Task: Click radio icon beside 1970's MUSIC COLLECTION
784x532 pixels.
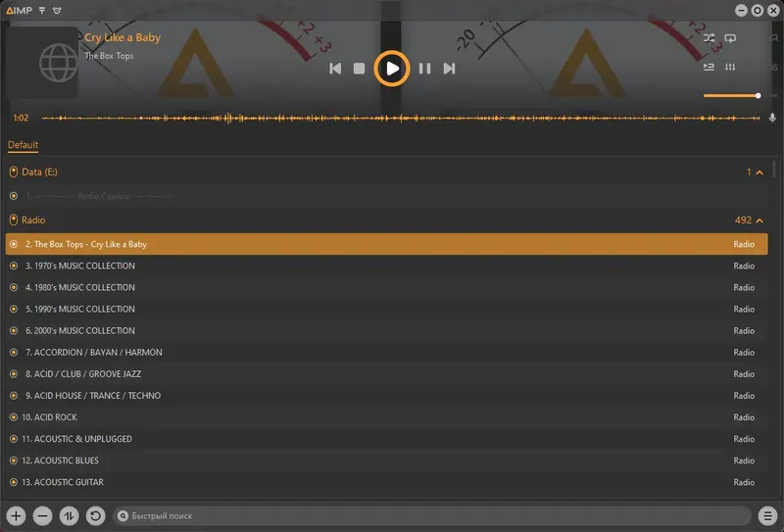Action: pyautogui.click(x=14, y=266)
